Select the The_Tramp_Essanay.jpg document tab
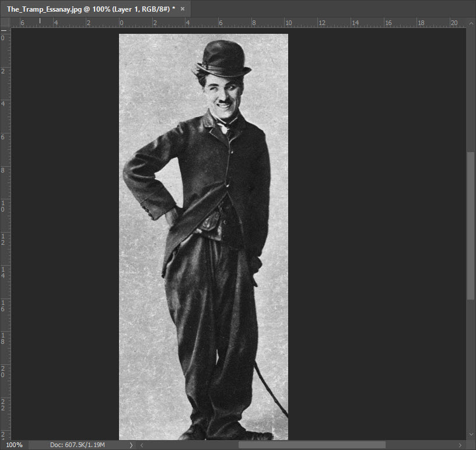The width and height of the screenshot is (476, 450). (95, 9)
